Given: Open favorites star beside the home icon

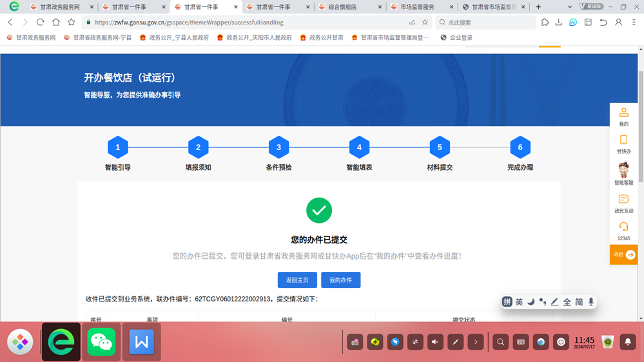Looking at the screenshot, I should [x=72, y=22].
